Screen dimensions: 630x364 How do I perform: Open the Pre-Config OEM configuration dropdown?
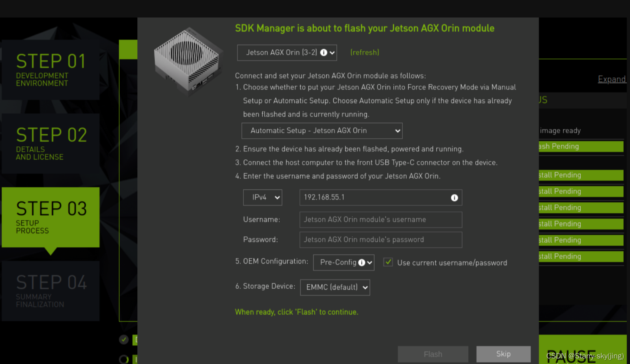[x=344, y=263]
